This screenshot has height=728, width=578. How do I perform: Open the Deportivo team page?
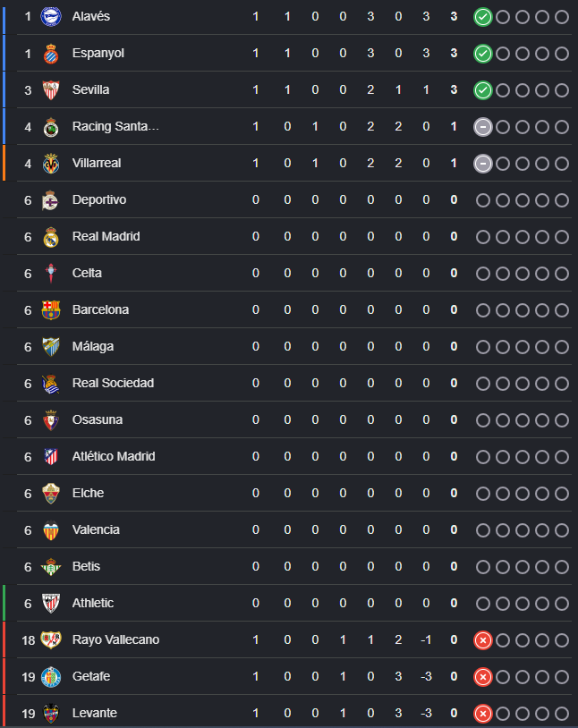(x=99, y=199)
